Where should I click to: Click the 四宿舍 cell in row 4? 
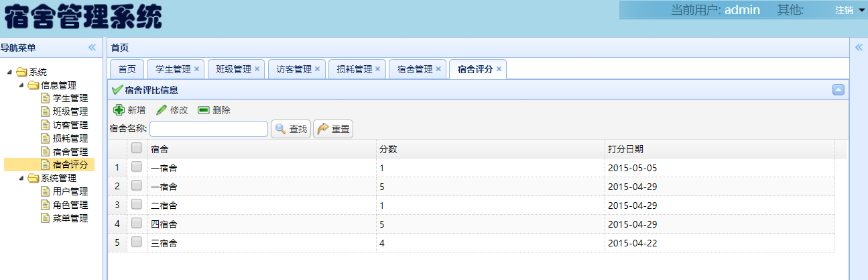pyautogui.click(x=261, y=224)
